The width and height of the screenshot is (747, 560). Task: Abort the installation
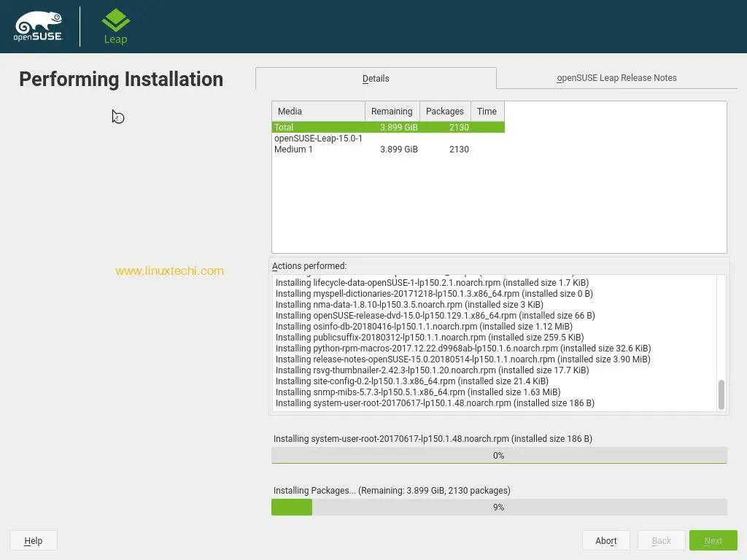click(605, 540)
